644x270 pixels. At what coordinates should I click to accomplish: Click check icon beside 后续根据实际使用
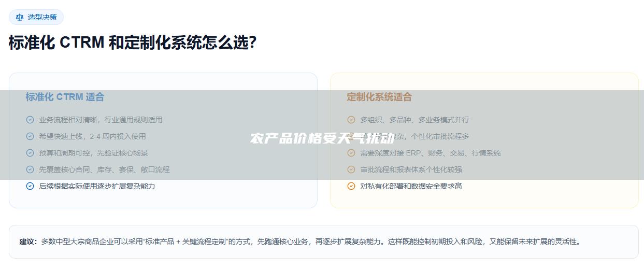click(30, 186)
